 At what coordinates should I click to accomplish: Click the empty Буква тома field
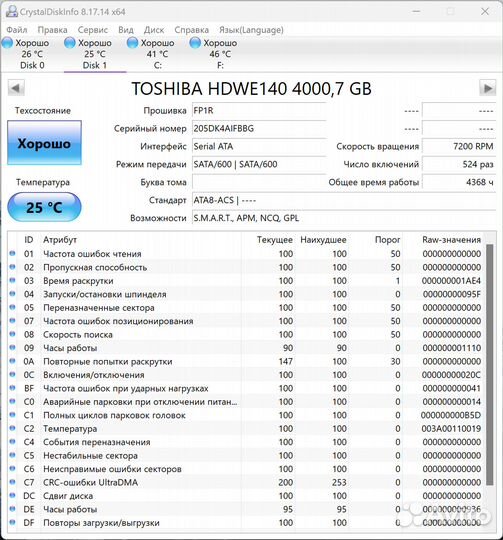tap(259, 183)
